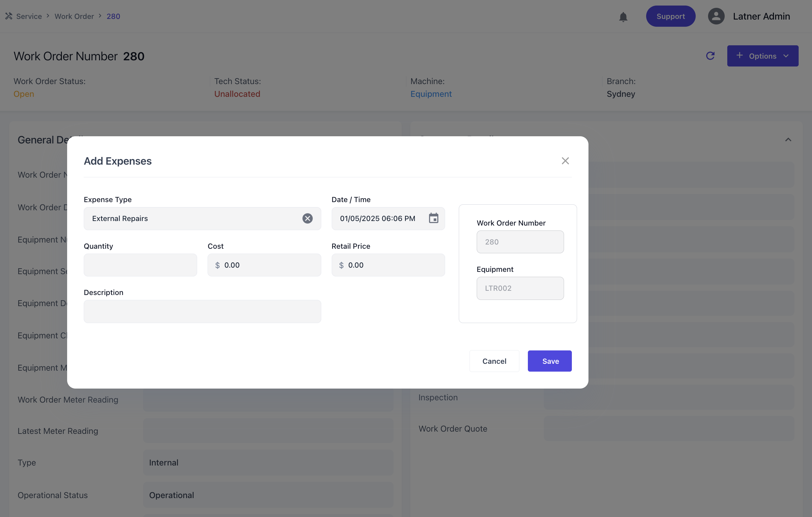
Task: Open the Options dropdown button
Action: click(762, 56)
